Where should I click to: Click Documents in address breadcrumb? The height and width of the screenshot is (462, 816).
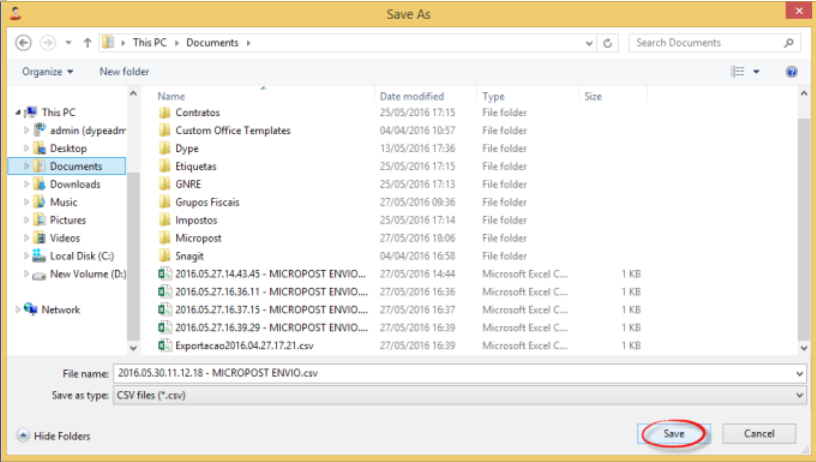212,43
